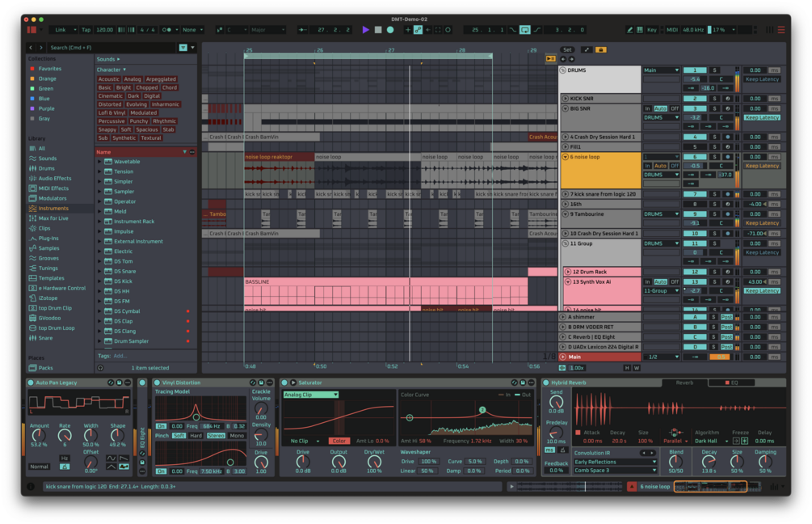The image size is (812, 524).
Task: Open the Comb Space 3 algorithm dropdown
Action: pyautogui.click(x=615, y=471)
